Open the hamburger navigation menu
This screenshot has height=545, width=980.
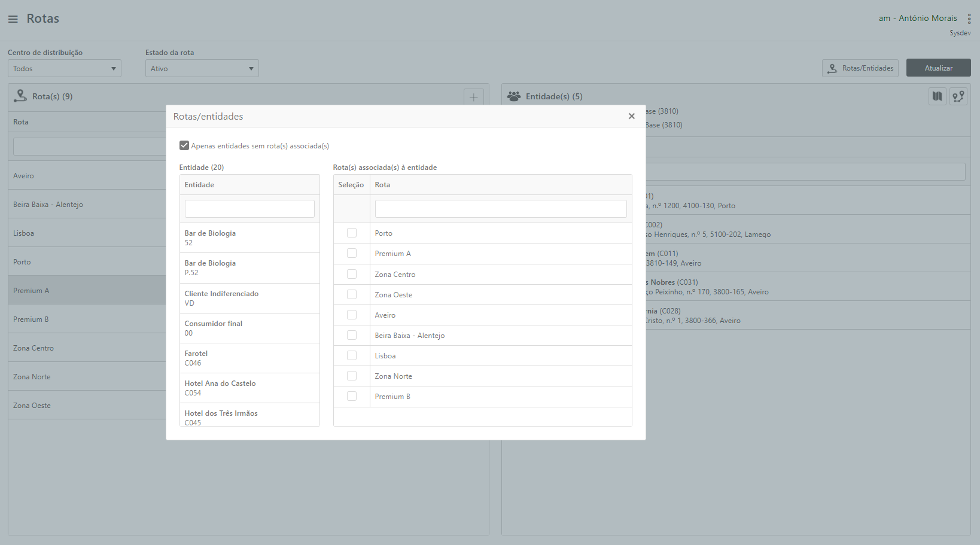pyautogui.click(x=13, y=19)
